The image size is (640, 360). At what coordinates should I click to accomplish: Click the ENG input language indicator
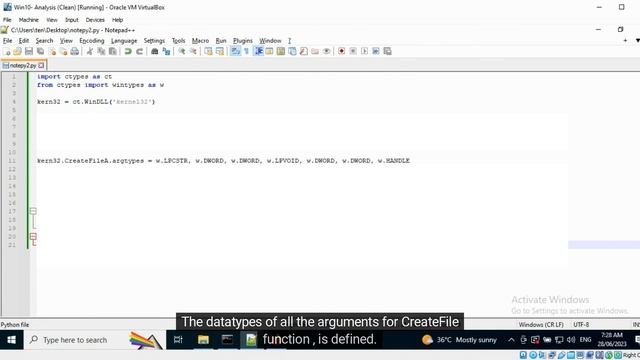pos(585,340)
